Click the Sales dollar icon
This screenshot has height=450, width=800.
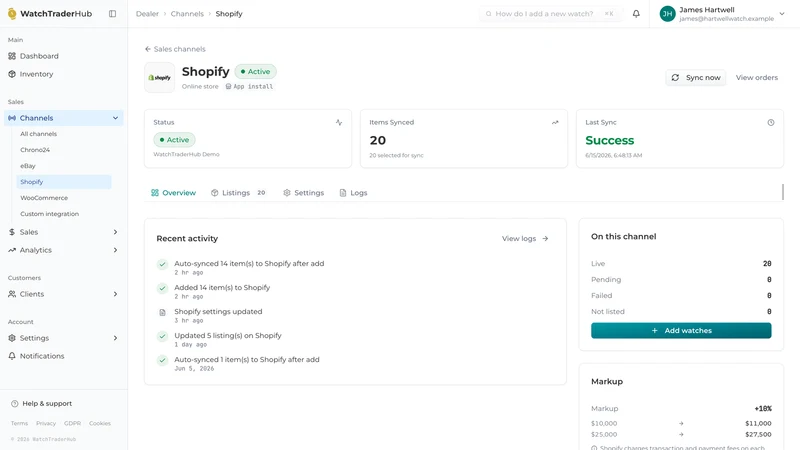(12, 232)
